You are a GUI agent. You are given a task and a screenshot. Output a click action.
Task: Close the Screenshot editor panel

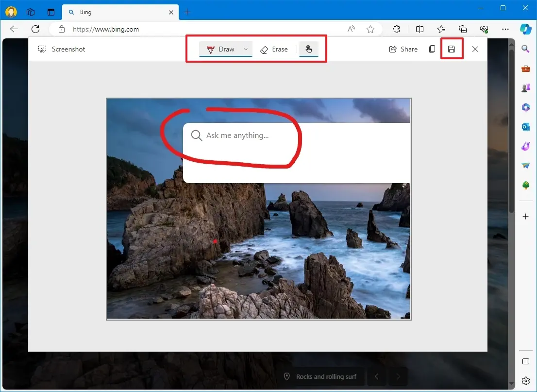click(x=475, y=49)
